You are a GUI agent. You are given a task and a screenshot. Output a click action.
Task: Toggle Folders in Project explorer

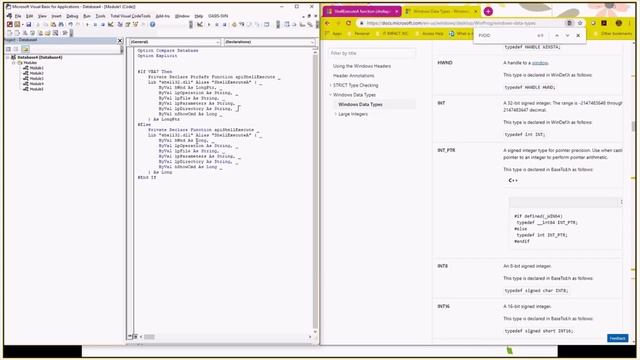[x=25, y=49]
